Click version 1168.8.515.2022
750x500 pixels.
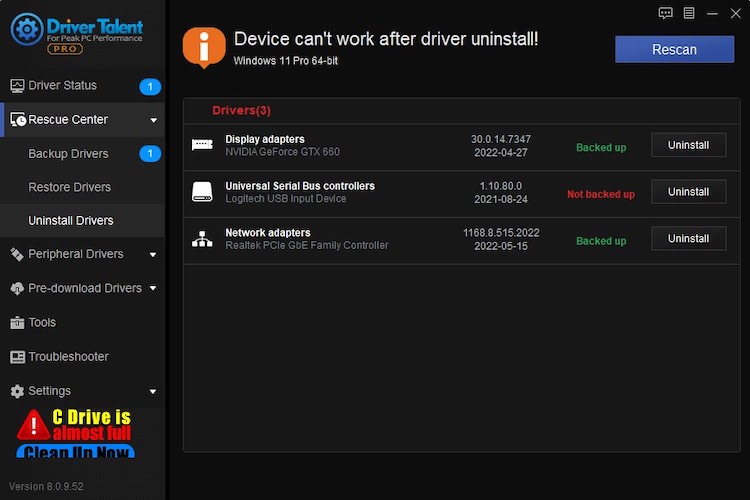point(501,233)
